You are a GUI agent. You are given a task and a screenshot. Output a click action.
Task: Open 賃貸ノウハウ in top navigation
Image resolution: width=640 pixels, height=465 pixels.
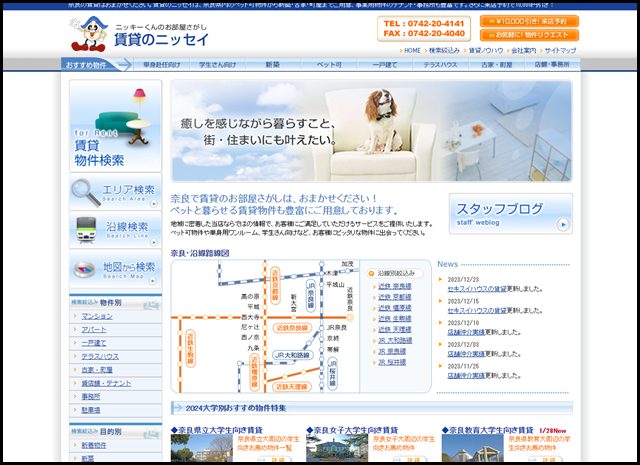[486, 51]
